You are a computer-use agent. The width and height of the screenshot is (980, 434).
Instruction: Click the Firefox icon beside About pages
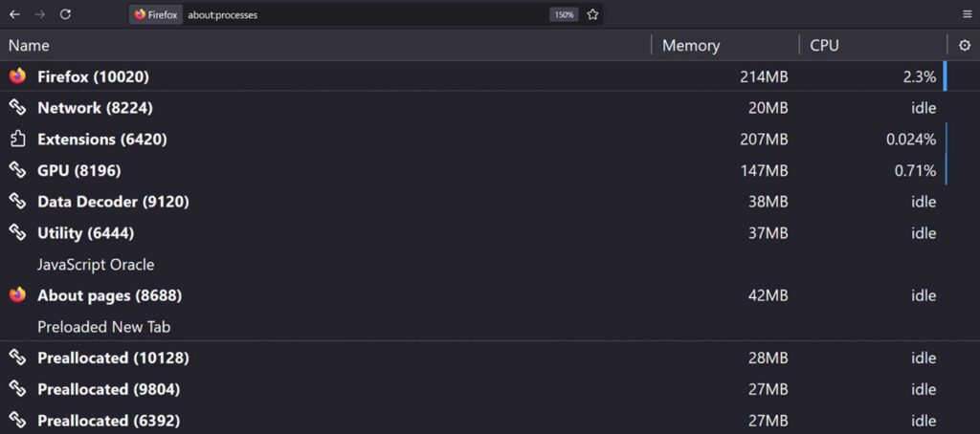17,295
